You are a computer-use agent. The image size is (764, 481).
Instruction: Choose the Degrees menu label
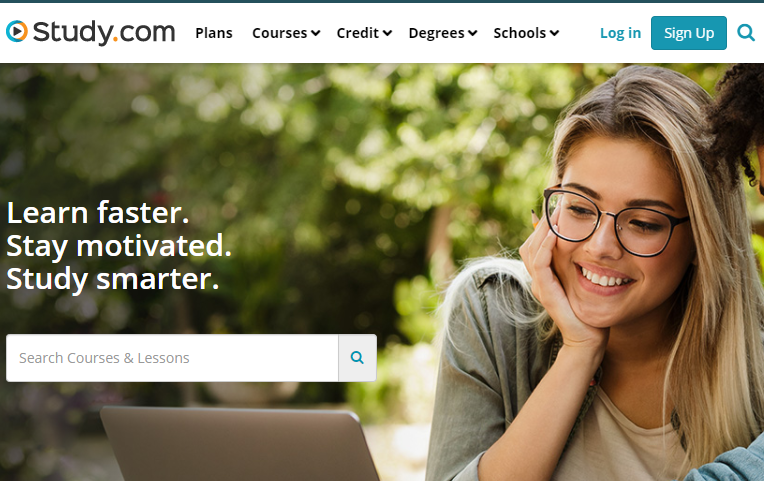pyautogui.click(x=437, y=33)
